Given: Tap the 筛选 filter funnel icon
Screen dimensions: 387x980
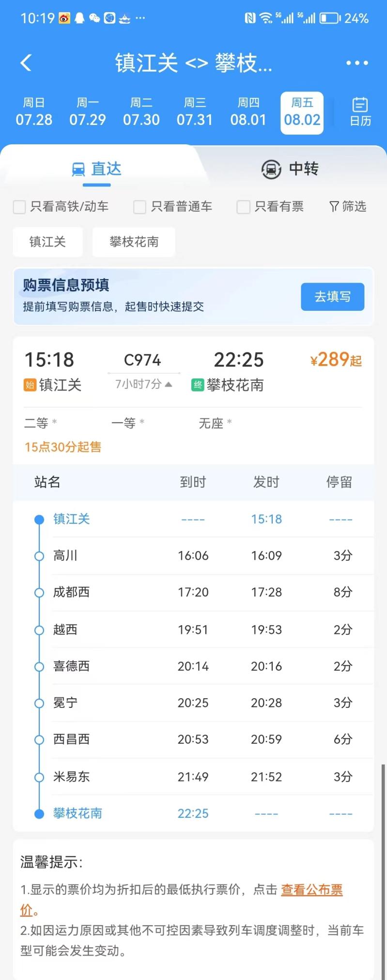Looking at the screenshot, I should [334, 207].
